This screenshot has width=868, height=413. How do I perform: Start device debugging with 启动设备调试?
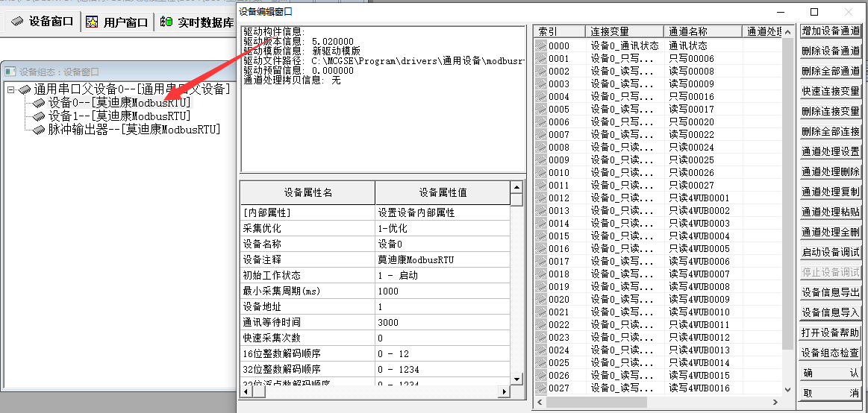(x=831, y=252)
